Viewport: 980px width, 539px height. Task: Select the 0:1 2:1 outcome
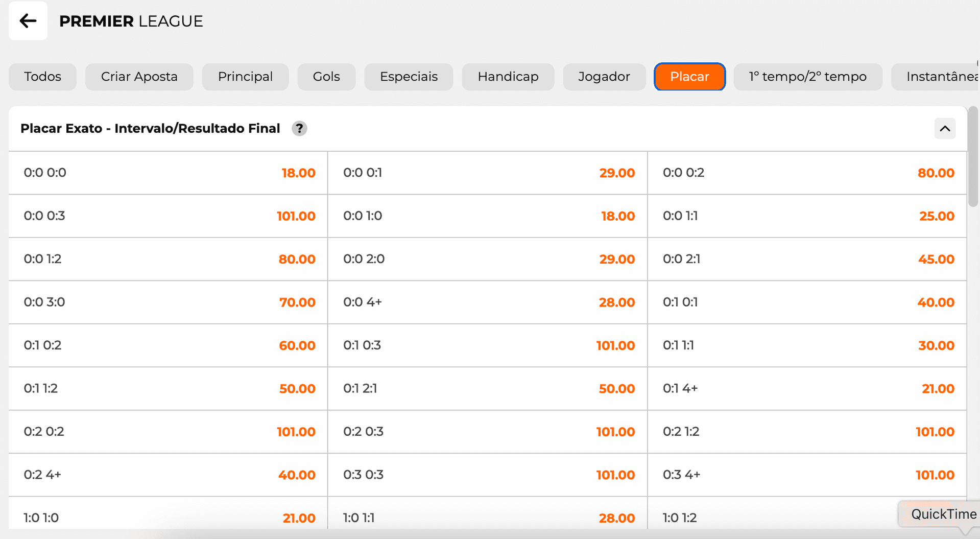pos(488,389)
